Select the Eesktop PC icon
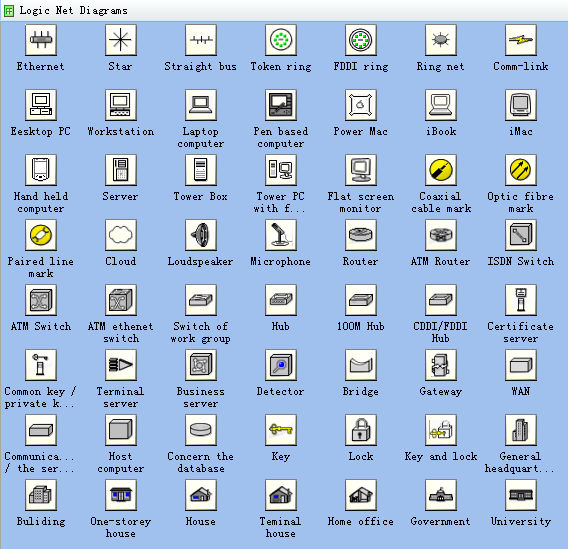 coord(41,105)
